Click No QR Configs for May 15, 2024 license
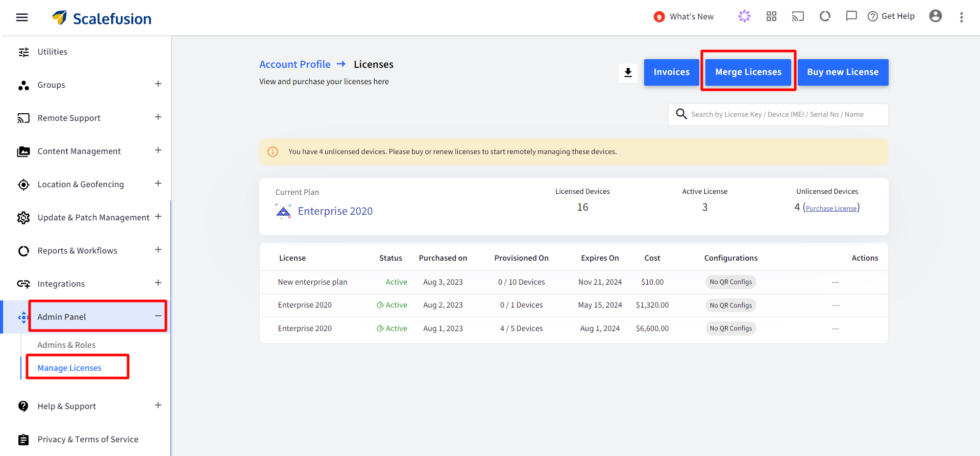 [x=731, y=306]
